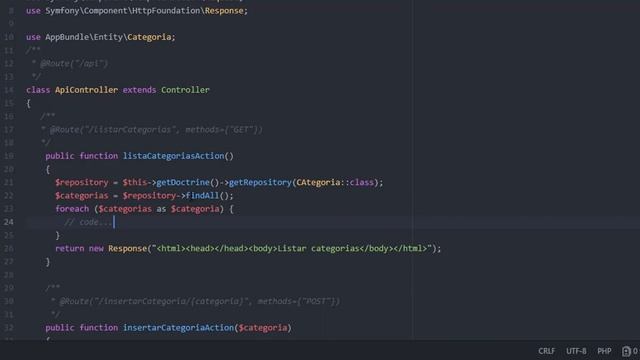The width and height of the screenshot is (640, 360).
Task: Click 'CAtegoria' in the getRepository argument
Action: (318, 182)
